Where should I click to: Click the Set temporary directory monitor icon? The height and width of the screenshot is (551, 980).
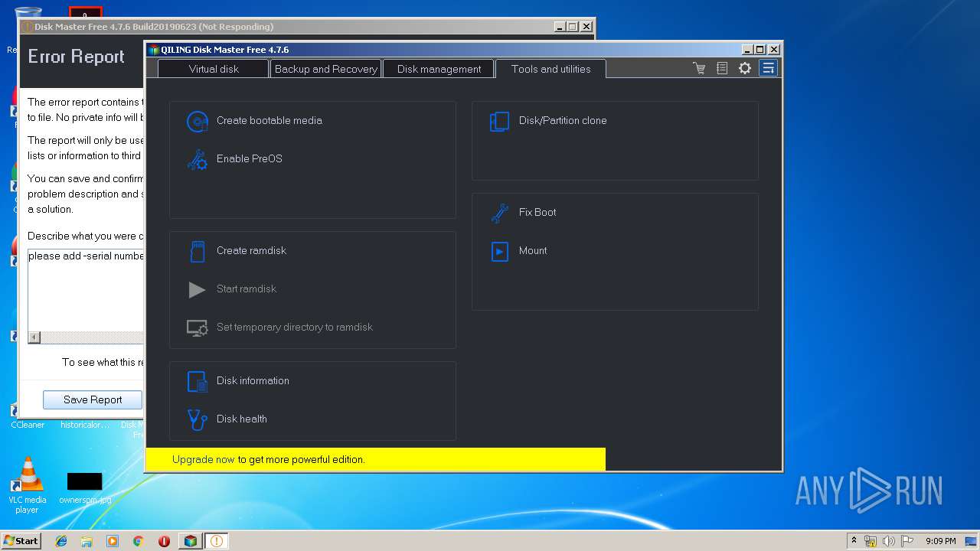(x=198, y=328)
